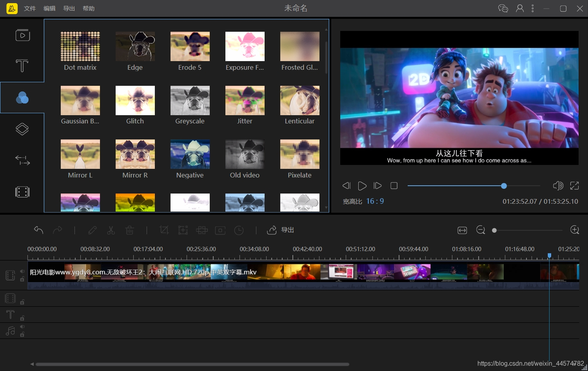Open the Elements film-strip sidebar tab
This screenshot has width=588, height=371.
click(x=22, y=192)
